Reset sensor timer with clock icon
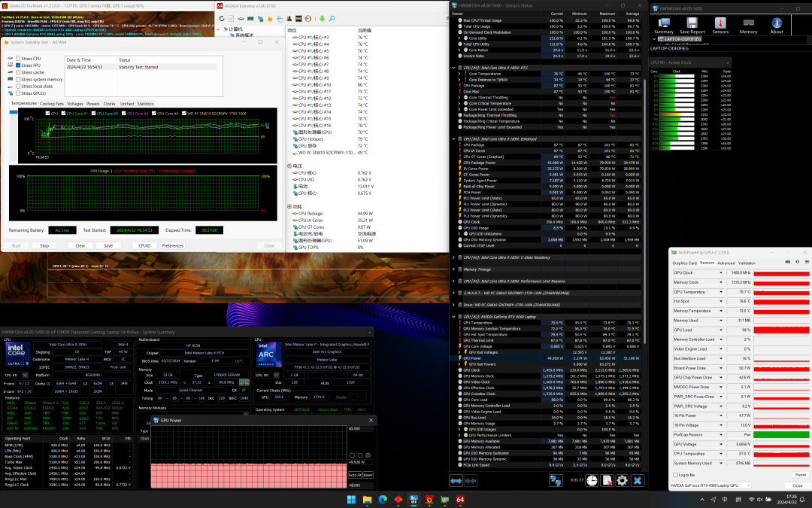 pos(592,480)
